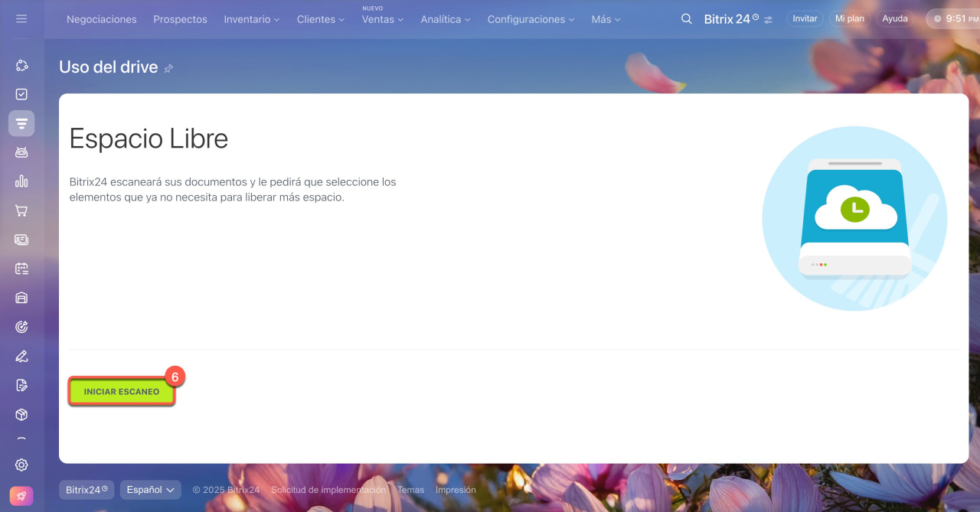Open the tasks checkmark icon in sidebar
The height and width of the screenshot is (512, 980).
21,94
